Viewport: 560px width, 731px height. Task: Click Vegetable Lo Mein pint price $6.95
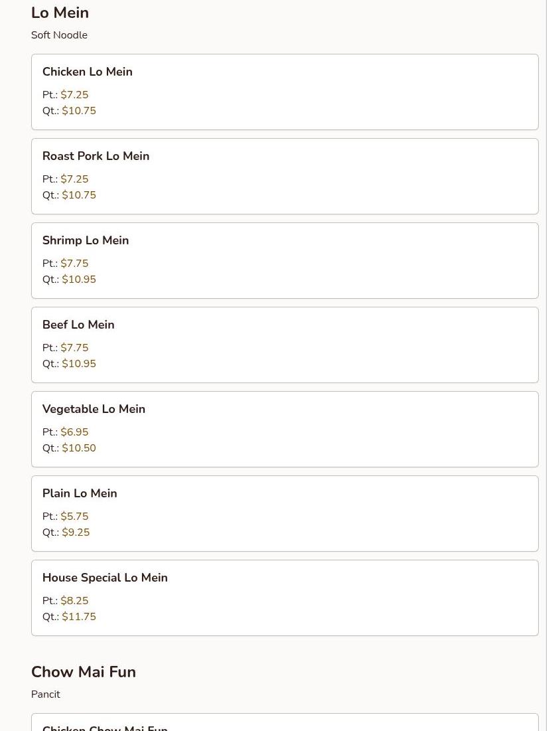pos(74,432)
